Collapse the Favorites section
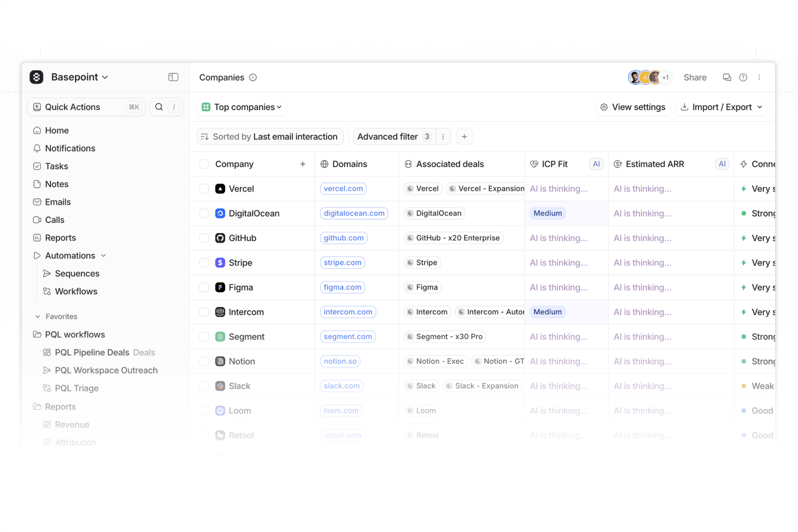Viewport: 798px width, 532px height. pos(38,317)
